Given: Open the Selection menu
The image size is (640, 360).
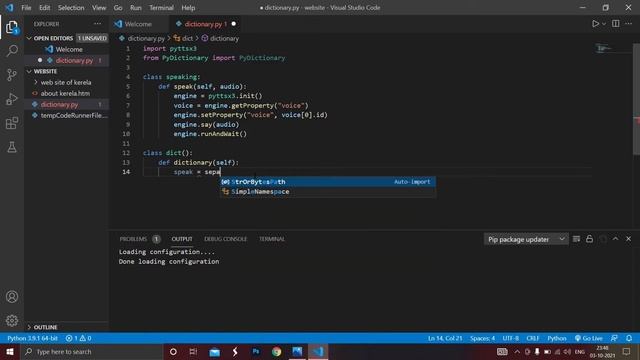Looking at the screenshot, I should 71,7.
